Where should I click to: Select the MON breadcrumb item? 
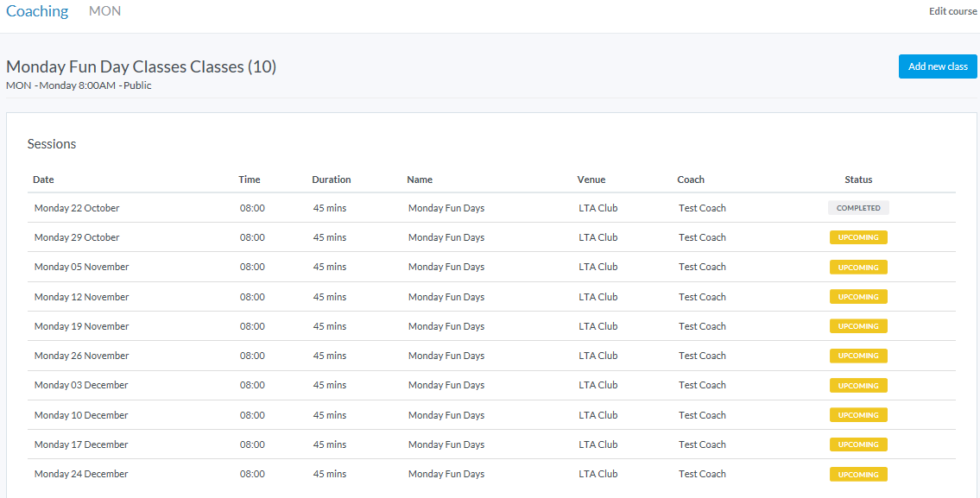(x=104, y=11)
